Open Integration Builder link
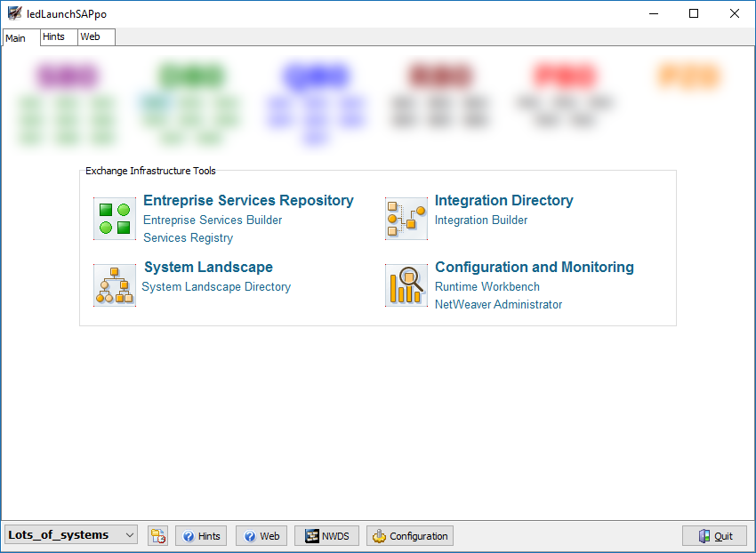Image resolution: width=756 pixels, height=553 pixels. click(x=481, y=220)
